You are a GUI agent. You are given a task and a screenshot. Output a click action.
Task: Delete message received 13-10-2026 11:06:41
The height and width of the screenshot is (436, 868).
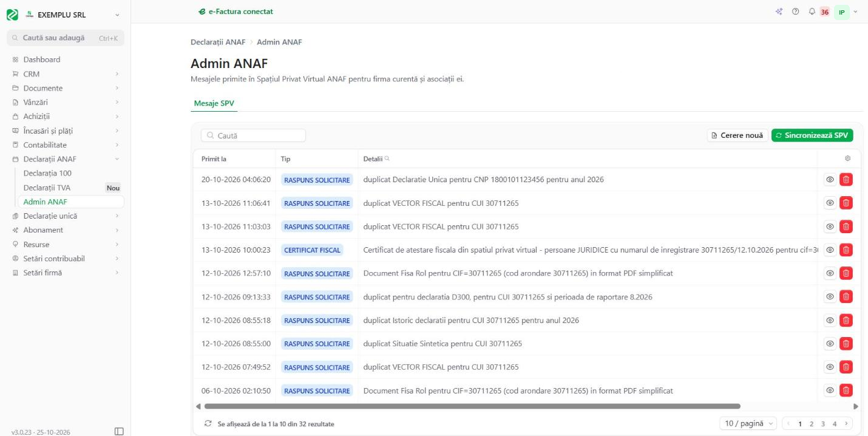(846, 203)
